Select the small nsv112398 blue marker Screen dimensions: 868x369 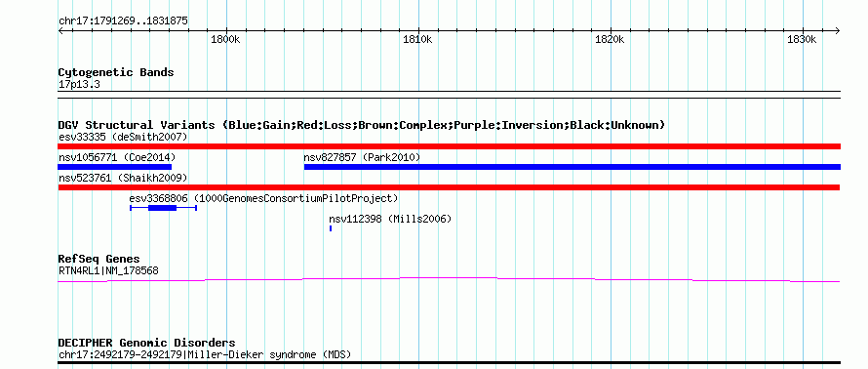point(331,228)
